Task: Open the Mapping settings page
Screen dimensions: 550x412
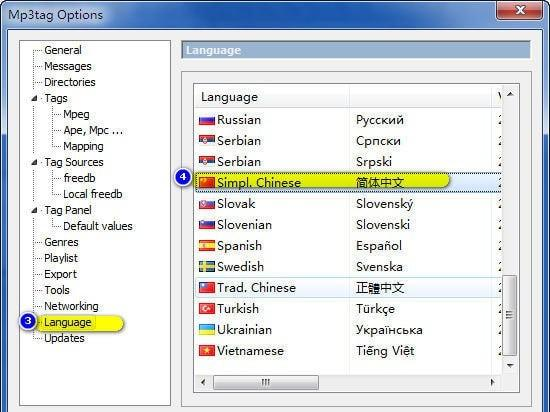Action: (83, 146)
